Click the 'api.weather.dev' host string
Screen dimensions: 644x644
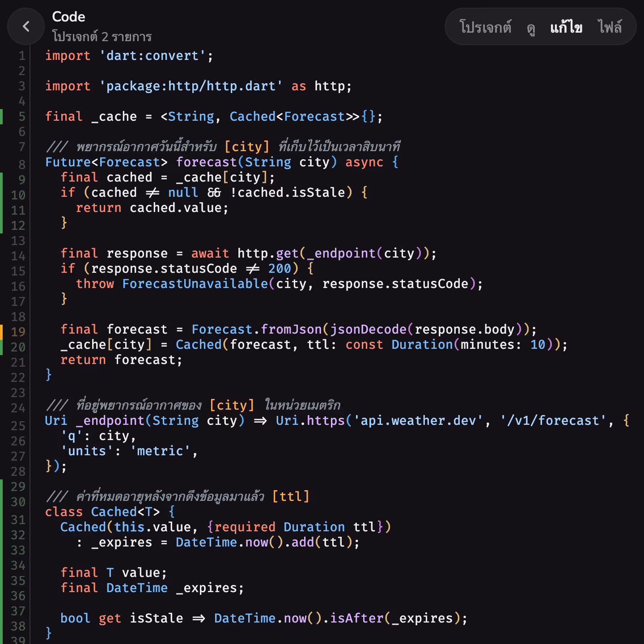(418, 421)
